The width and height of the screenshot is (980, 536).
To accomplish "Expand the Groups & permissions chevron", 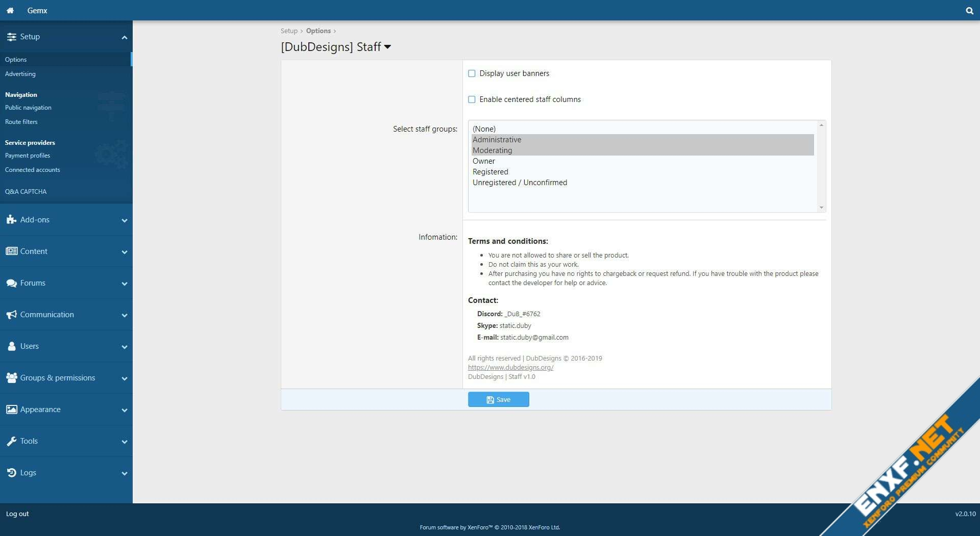I will point(124,378).
